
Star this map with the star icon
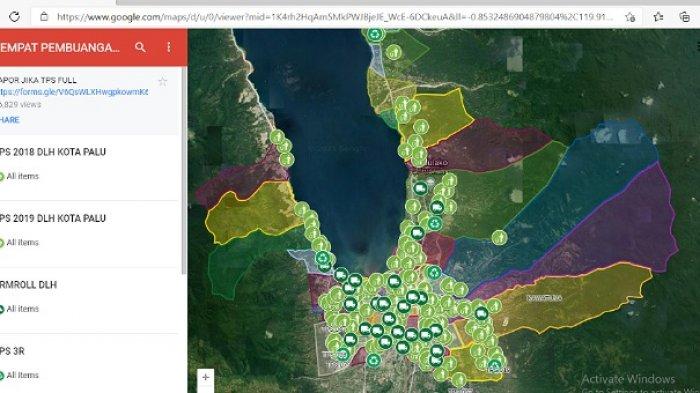tap(162, 82)
